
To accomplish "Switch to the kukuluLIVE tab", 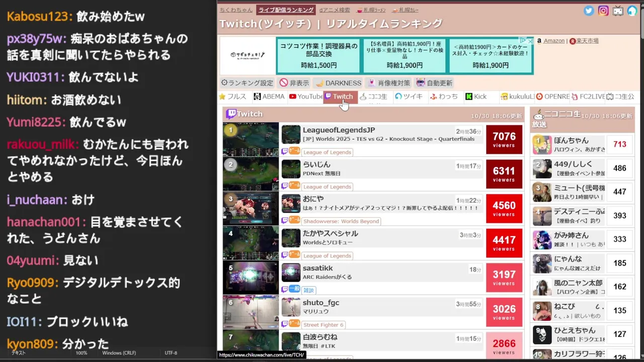I will [517, 97].
